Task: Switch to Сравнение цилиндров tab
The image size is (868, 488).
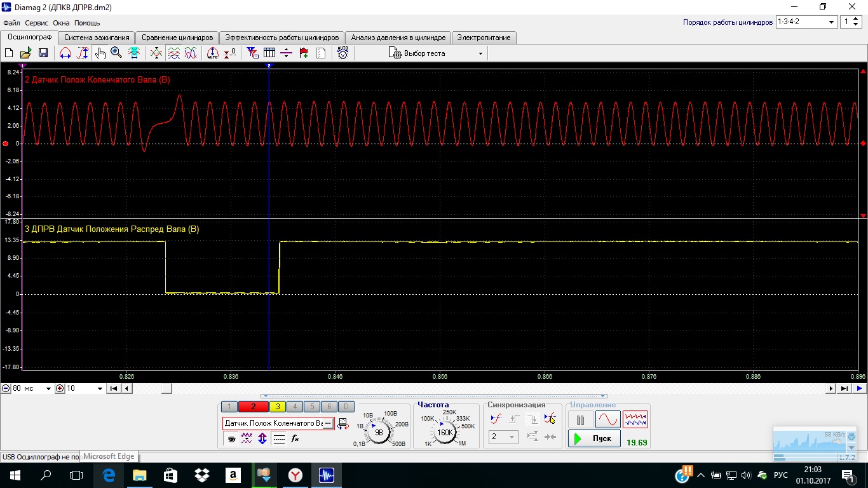Action: coord(177,37)
